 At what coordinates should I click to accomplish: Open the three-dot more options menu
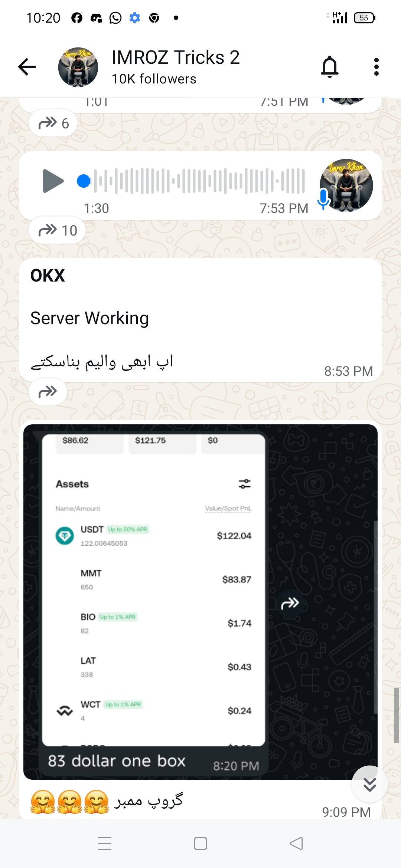click(x=376, y=67)
